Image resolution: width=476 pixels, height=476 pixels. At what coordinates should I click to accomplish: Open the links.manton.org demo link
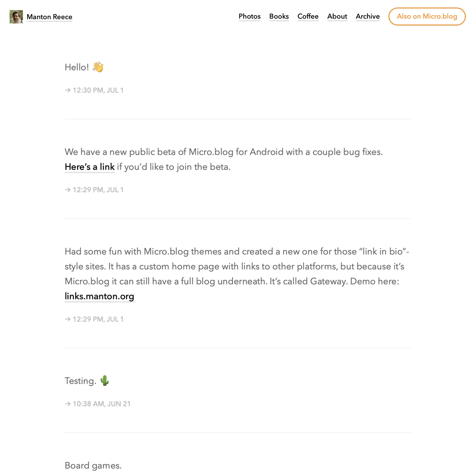click(x=99, y=297)
